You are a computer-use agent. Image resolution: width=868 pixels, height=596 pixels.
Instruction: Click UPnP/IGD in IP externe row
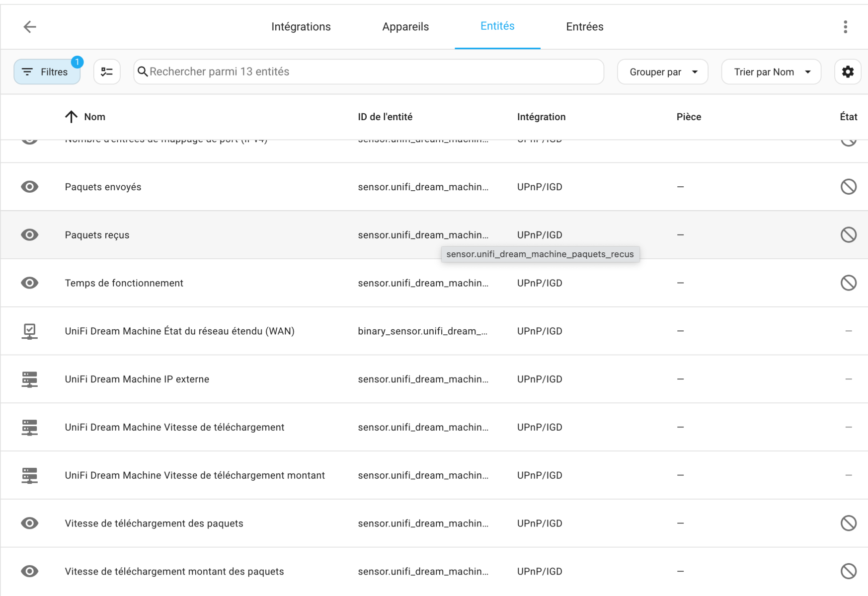(x=540, y=379)
